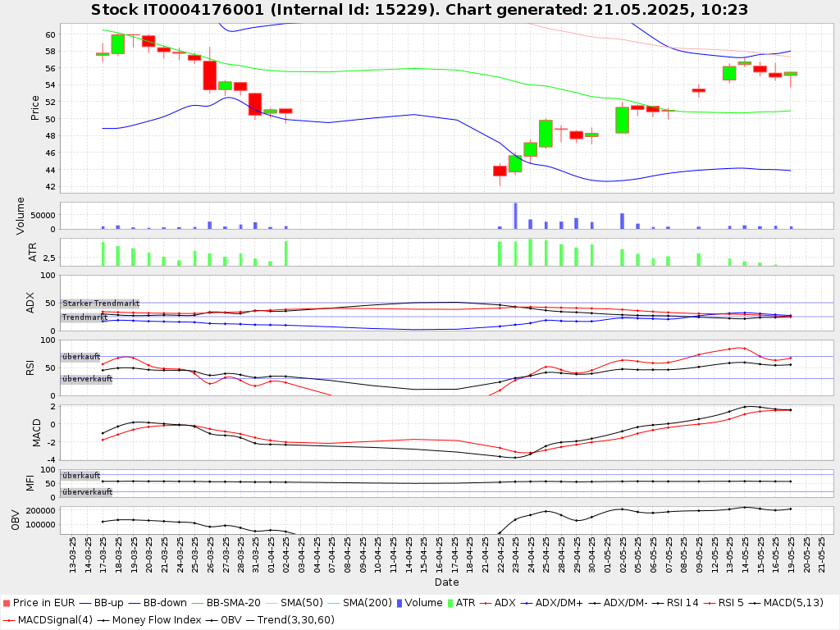Viewport: 840px width, 630px height.
Task: Select the BB-SMA-20 legend entry
Action: point(226,603)
